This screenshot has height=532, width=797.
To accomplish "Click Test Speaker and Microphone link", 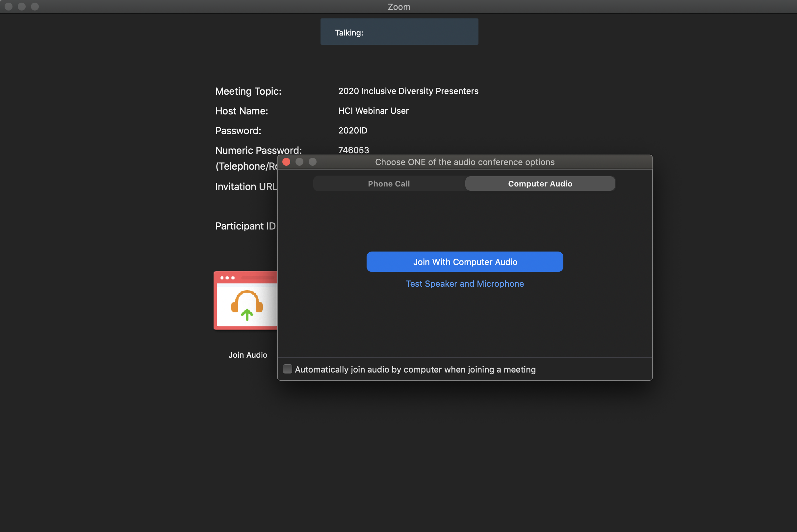I will [x=465, y=284].
